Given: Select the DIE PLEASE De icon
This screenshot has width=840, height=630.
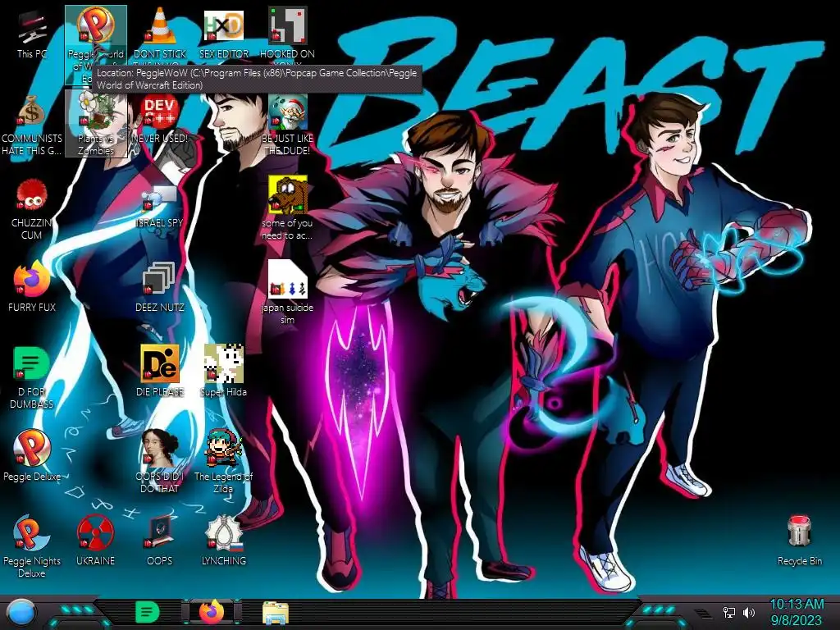Looking at the screenshot, I should [x=160, y=363].
